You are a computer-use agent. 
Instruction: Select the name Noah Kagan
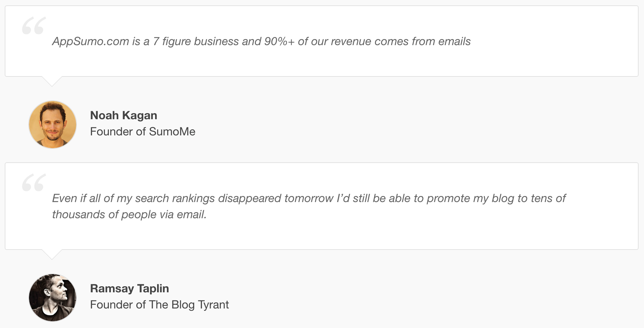tap(123, 116)
